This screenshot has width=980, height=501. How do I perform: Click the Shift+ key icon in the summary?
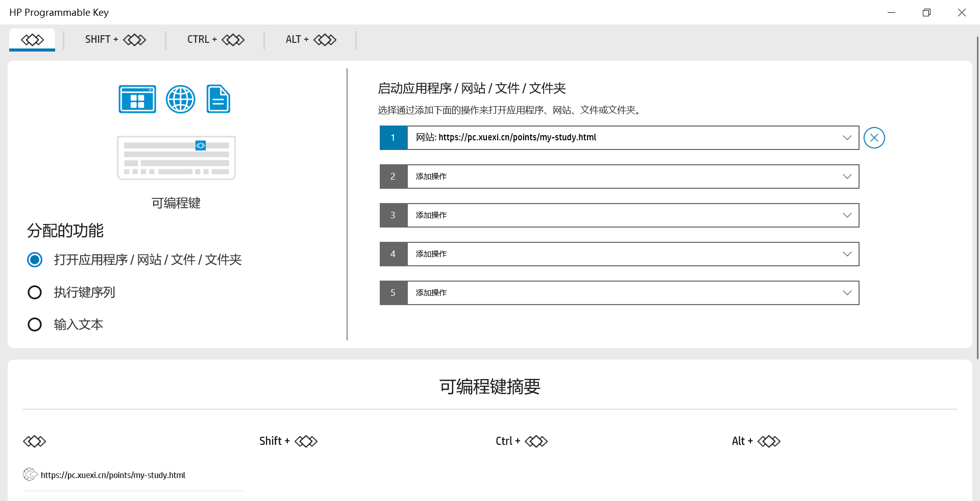(x=306, y=441)
